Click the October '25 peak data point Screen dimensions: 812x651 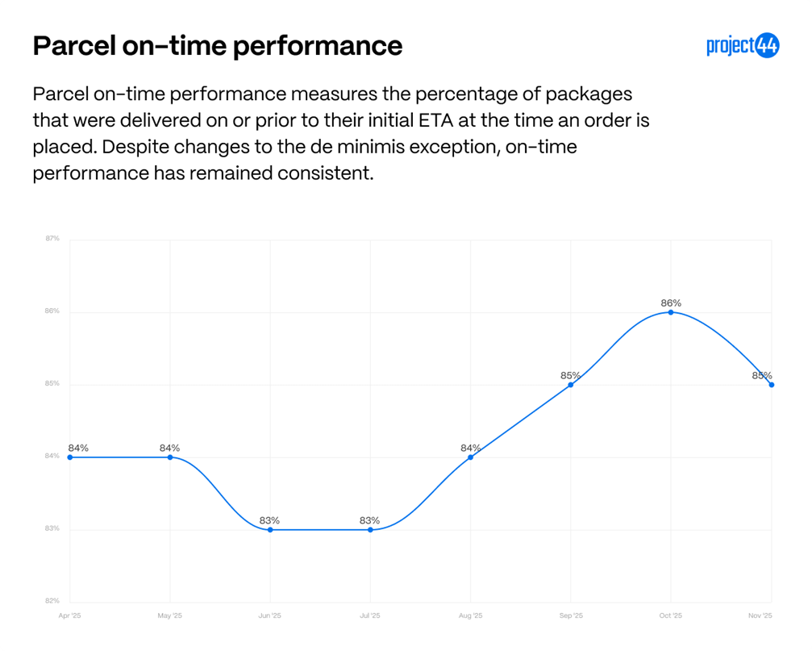point(671,312)
